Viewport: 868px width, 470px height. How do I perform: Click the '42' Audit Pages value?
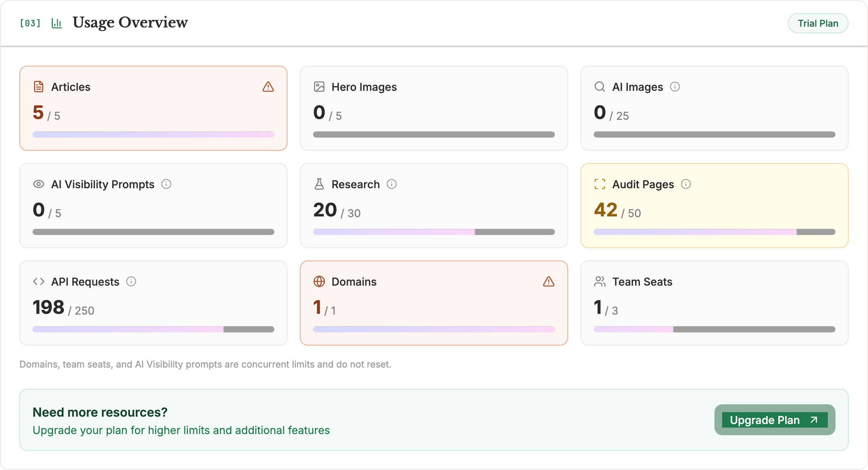click(x=606, y=210)
